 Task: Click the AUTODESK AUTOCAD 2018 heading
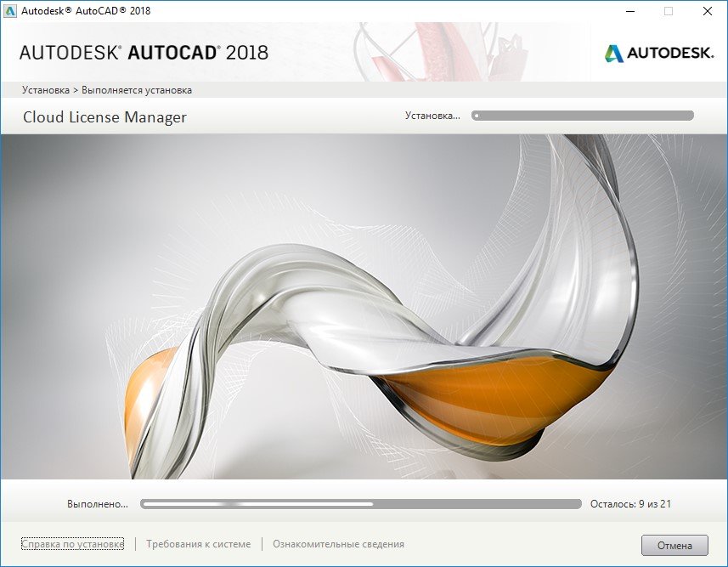tap(144, 53)
